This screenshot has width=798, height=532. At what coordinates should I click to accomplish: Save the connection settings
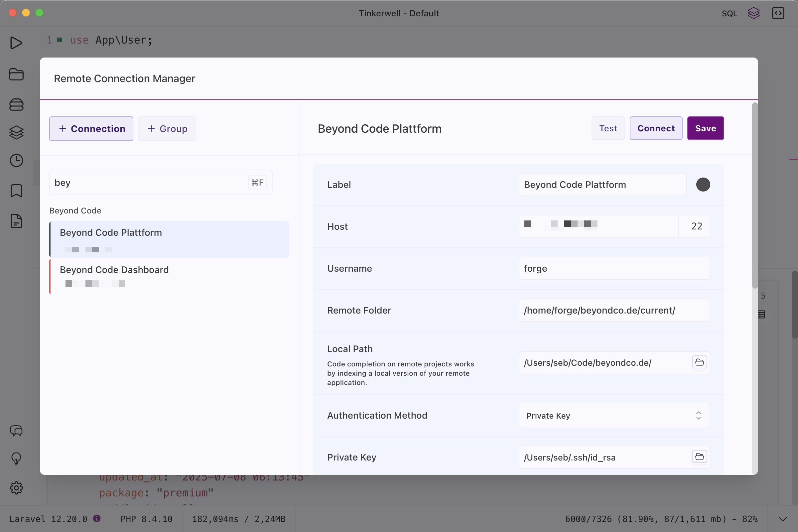(705, 128)
